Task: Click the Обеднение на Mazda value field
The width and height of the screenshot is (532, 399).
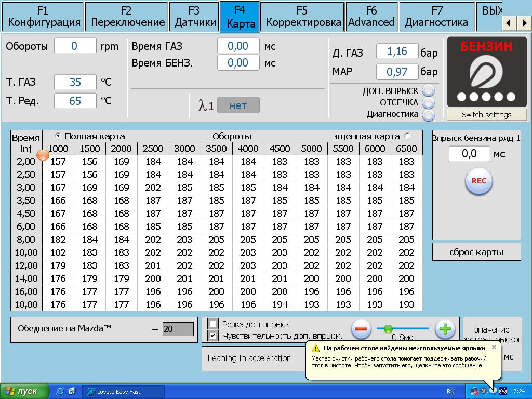Action: click(178, 329)
